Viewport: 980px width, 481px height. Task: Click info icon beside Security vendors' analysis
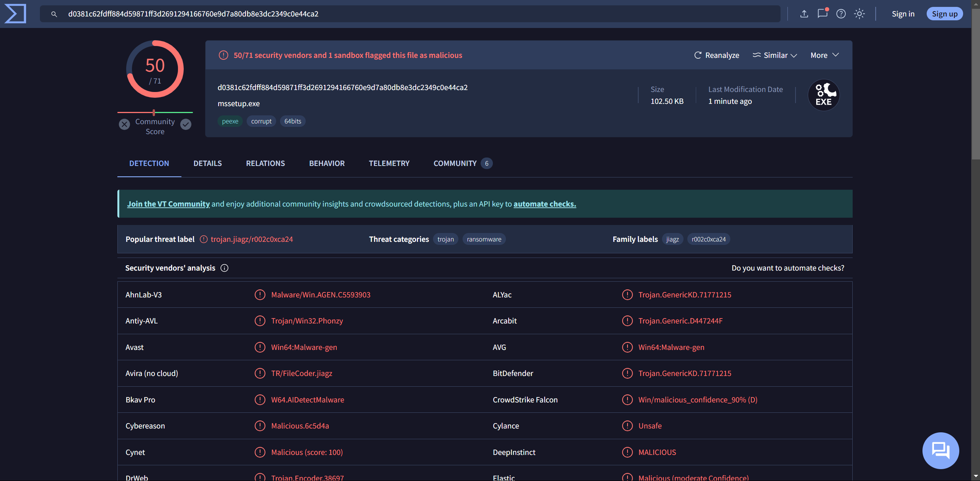[x=224, y=268]
